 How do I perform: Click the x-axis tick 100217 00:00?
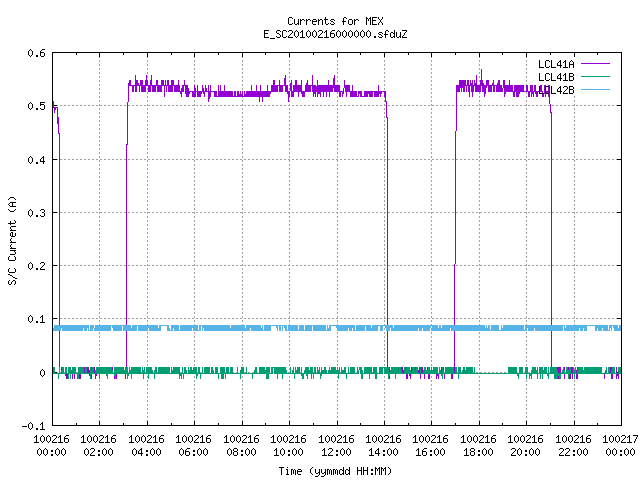[x=620, y=446]
